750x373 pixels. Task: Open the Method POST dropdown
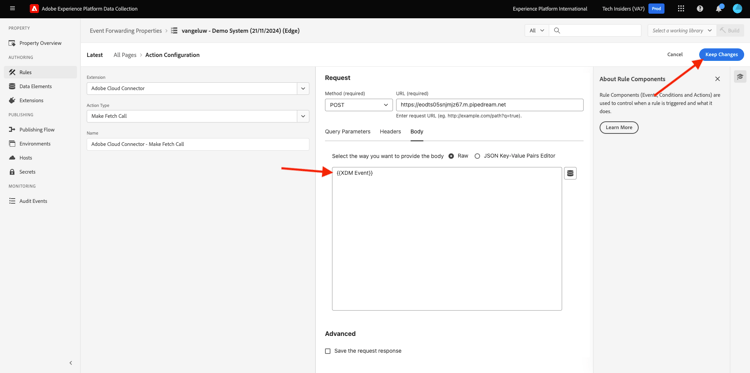tap(358, 105)
